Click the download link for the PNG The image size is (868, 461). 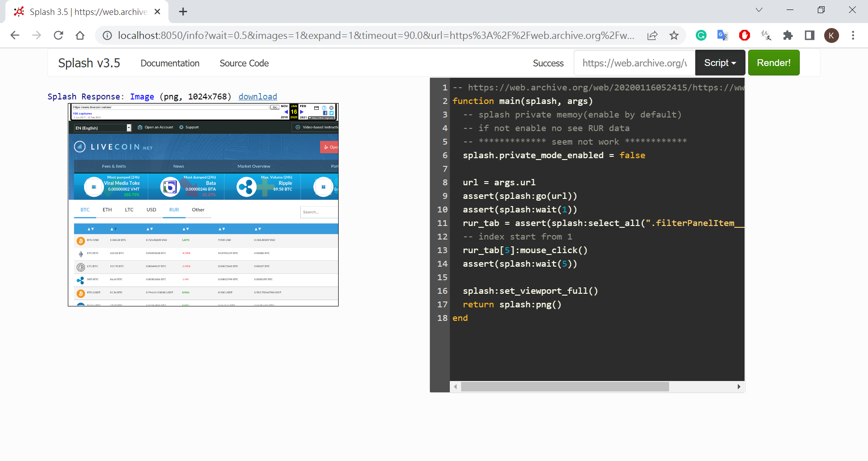[258, 96]
